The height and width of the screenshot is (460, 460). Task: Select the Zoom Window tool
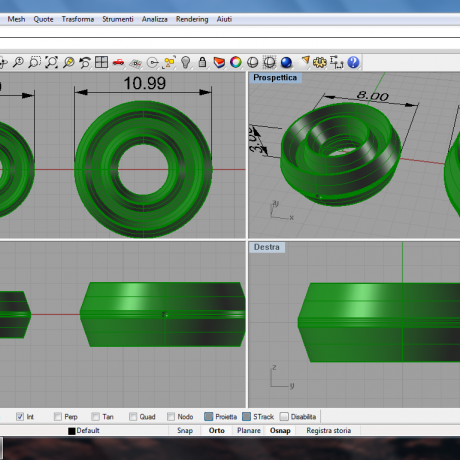[x=35, y=62]
